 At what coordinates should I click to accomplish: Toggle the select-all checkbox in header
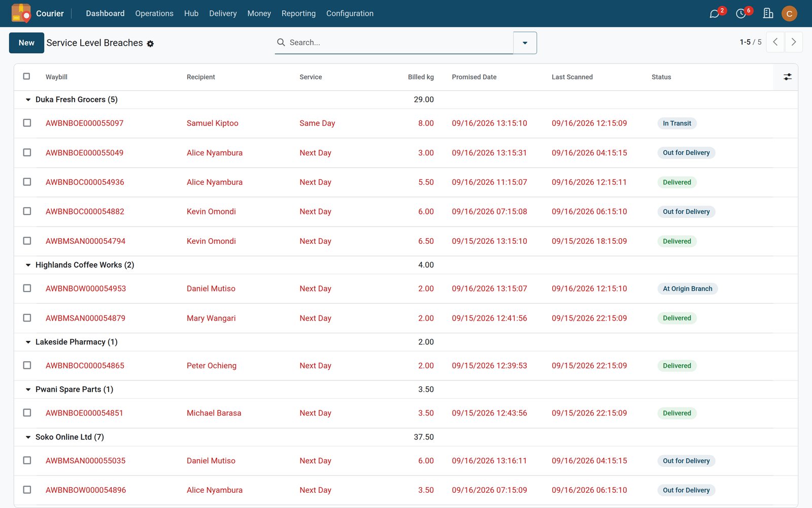(x=26, y=76)
